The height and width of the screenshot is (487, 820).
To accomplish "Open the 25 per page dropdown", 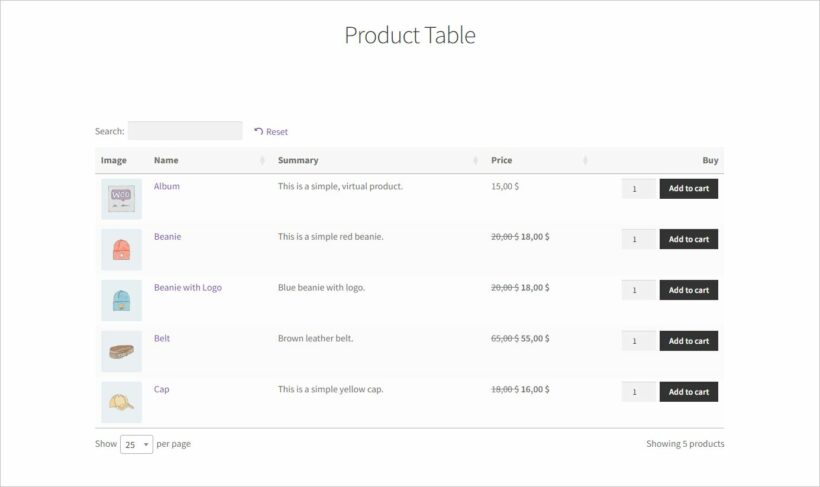I will (136, 444).
